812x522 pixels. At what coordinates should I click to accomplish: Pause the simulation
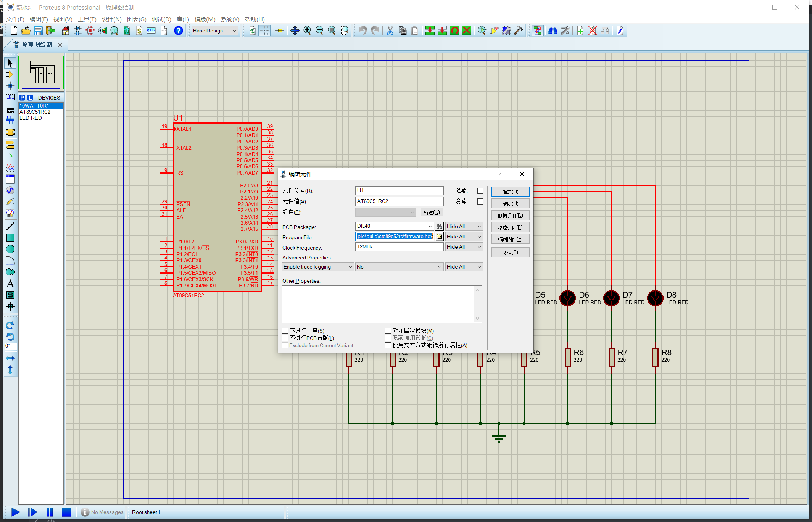[50, 512]
